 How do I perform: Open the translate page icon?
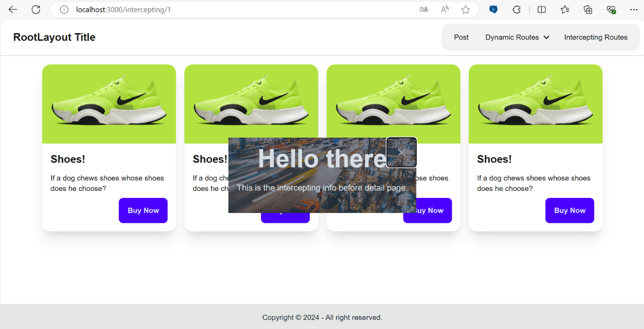(424, 10)
